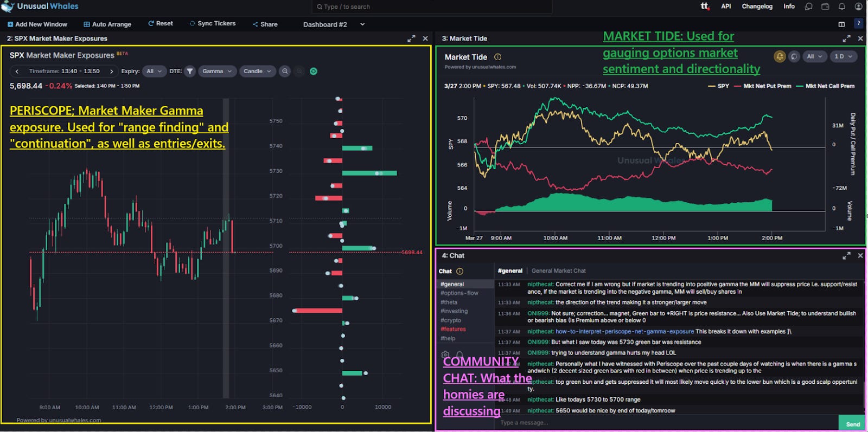Open the Candle chart type dropdown
Image resolution: width=868 pixels, height=432 pixels.
257,71
